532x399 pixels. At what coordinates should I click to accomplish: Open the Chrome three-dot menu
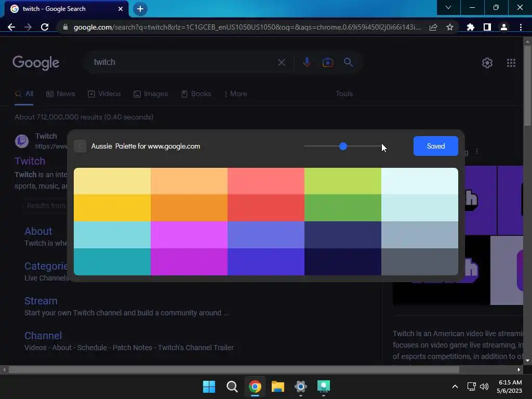(521, 27)
